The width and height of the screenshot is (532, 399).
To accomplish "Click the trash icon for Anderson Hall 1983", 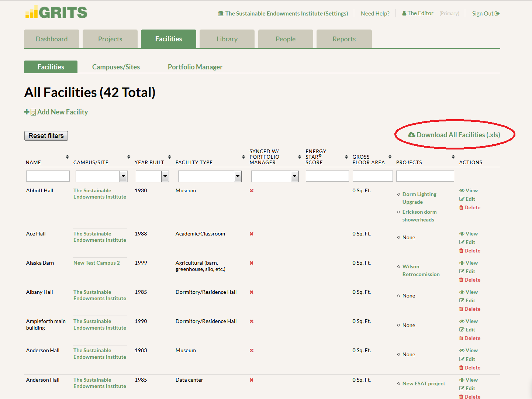I will tap(461, 368).
